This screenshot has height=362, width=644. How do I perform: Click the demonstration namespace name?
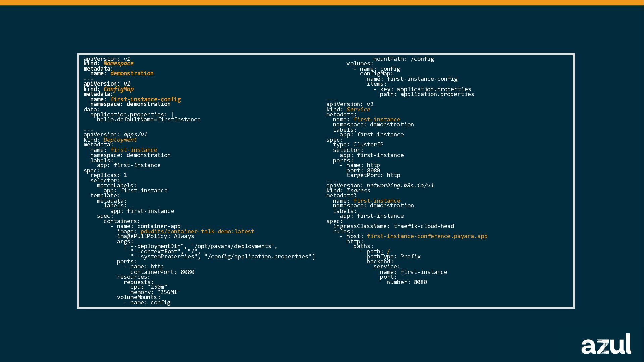click(x=132, y=73)
